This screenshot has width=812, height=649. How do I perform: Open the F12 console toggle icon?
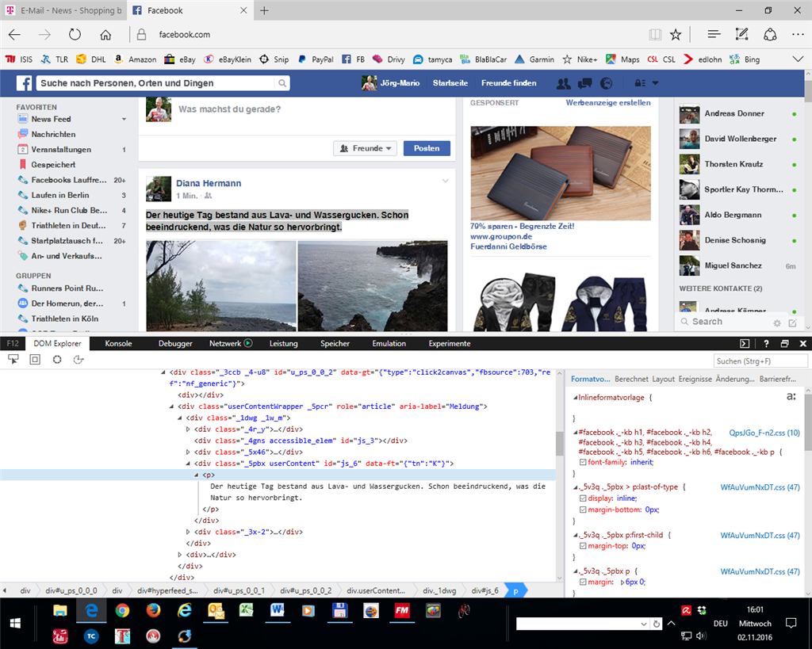[x=744, y=344]
